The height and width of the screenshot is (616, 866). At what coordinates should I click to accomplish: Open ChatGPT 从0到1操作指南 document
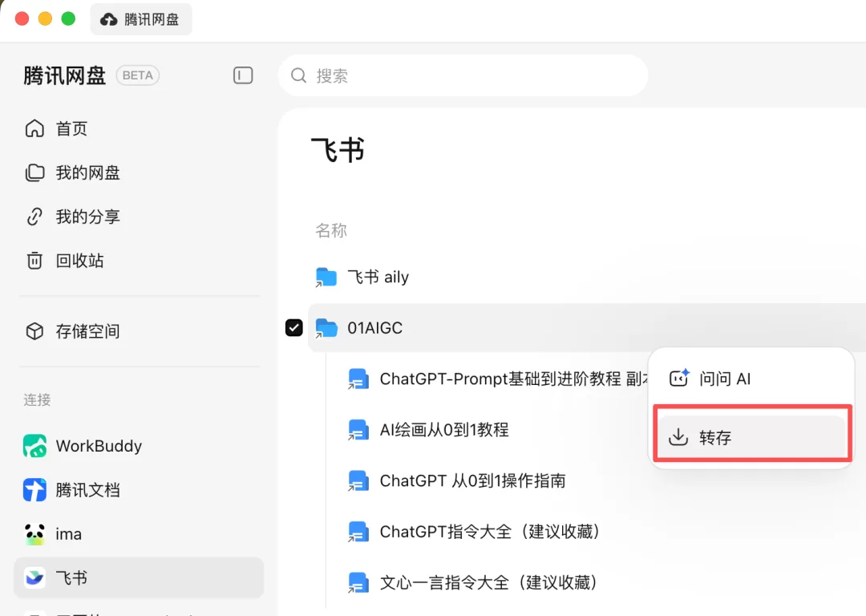[473, 480]
